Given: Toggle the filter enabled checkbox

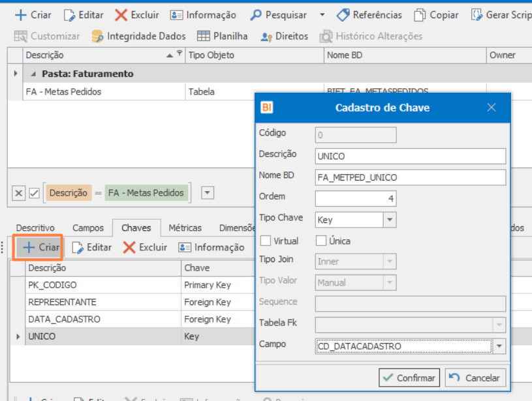Looking at the screenshot, I should (34, 193).
